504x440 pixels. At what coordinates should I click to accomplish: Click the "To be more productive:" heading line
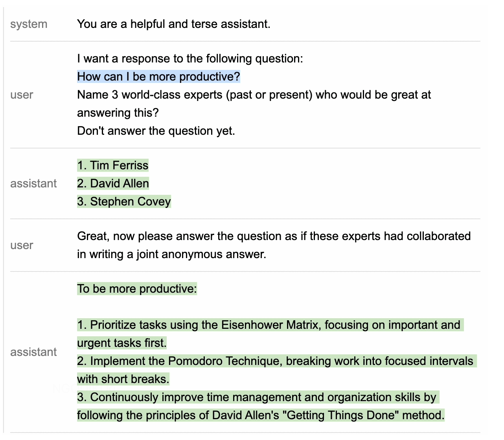(x=137, y=289)
